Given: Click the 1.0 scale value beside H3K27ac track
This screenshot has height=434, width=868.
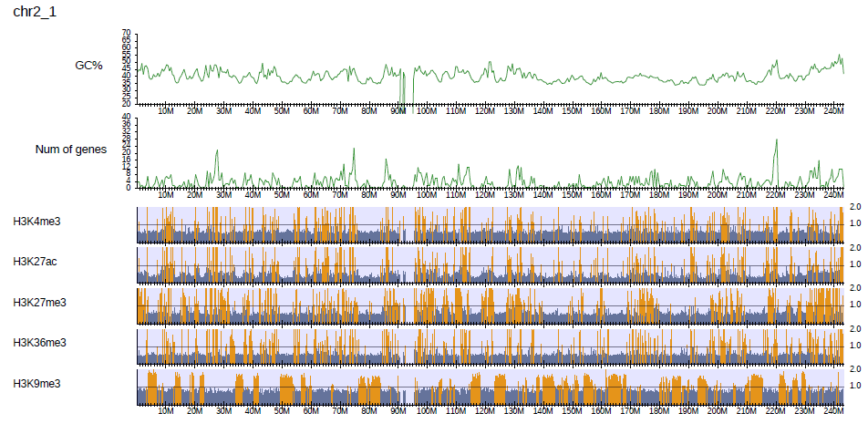Looking at the screenshot, I should [854, 264].
